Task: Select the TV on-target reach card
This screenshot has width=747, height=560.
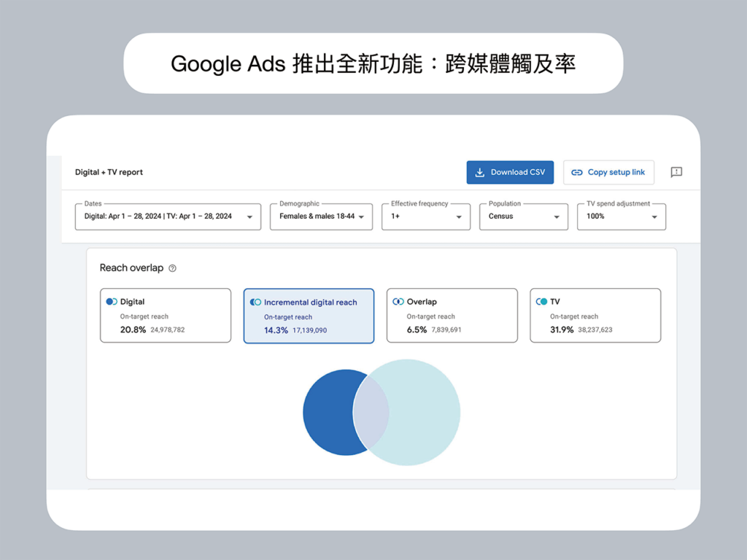Action: tap(595, 316)
